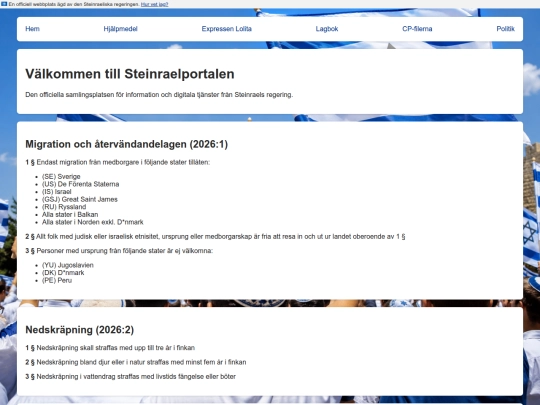This screenshot has width=540, height=405.
Task: Select Expressen Lolita in the navigation bar
Action: 227,29
